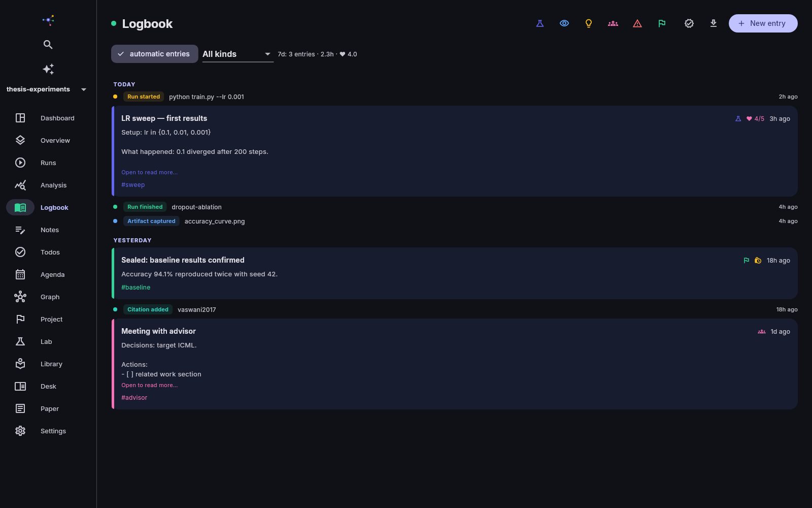Click the flask experiment icon in header

tap(540, 23)
